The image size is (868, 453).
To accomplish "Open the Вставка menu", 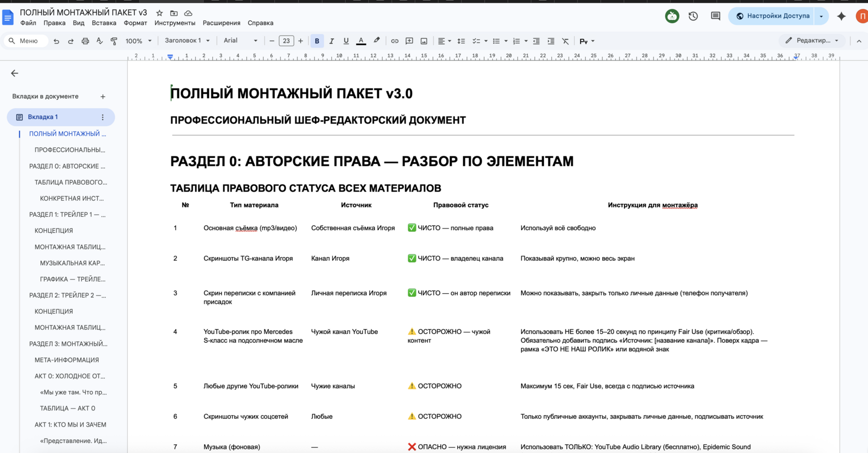I will click(x=104, y=23).
